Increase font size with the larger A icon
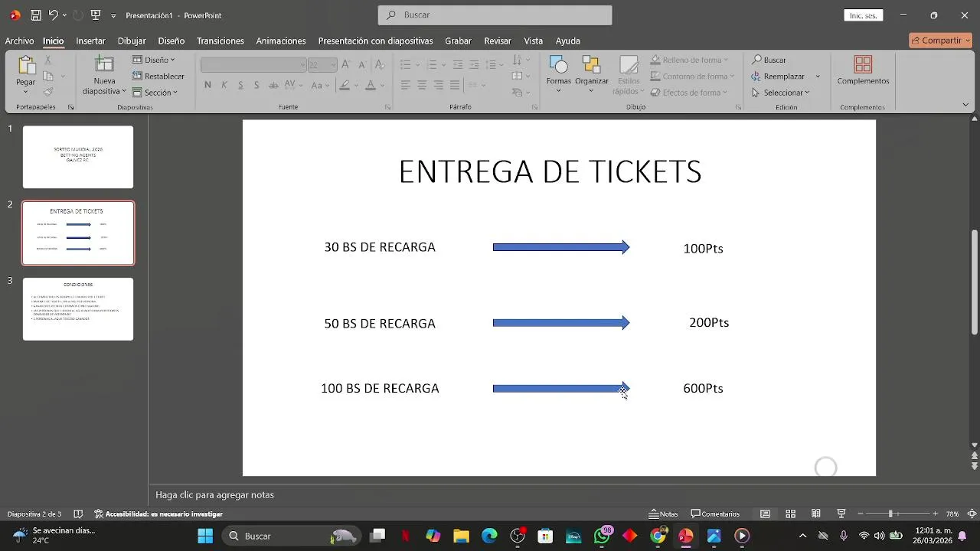This screenshot has width=980, height=551. tap(346, 65)
